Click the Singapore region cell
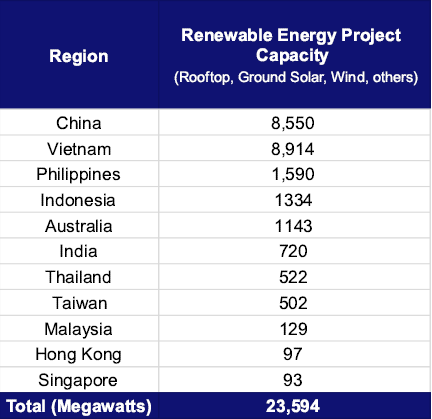 point(78,380)
